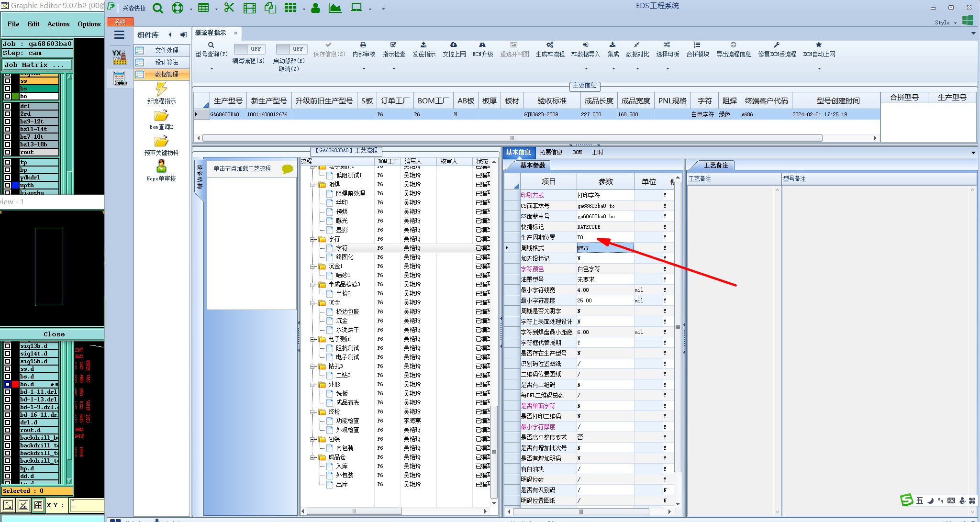
Task: Click the Job Matrix button
Action: point(37,65)
